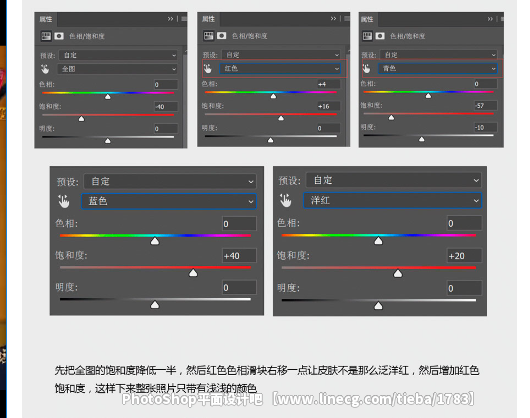Click lightness value field in 洋红 panel
Screen dimensions: 530x418
(x=464, y=288)
